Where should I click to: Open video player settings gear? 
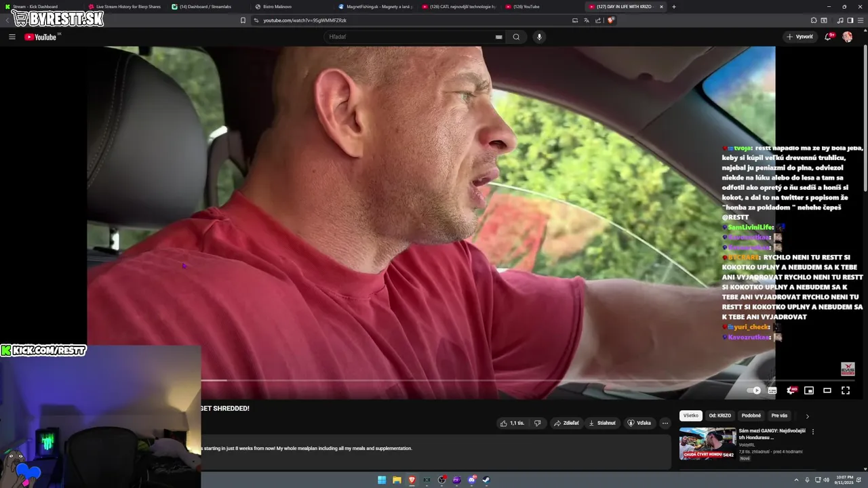(x=791, y=390)
